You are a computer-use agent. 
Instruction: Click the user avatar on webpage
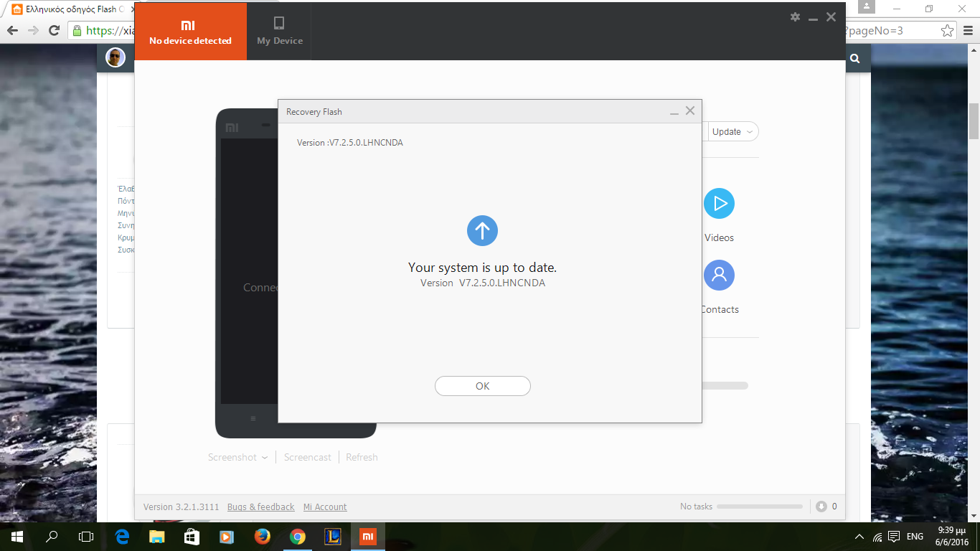pyautogui.click(x=116, y=58)
